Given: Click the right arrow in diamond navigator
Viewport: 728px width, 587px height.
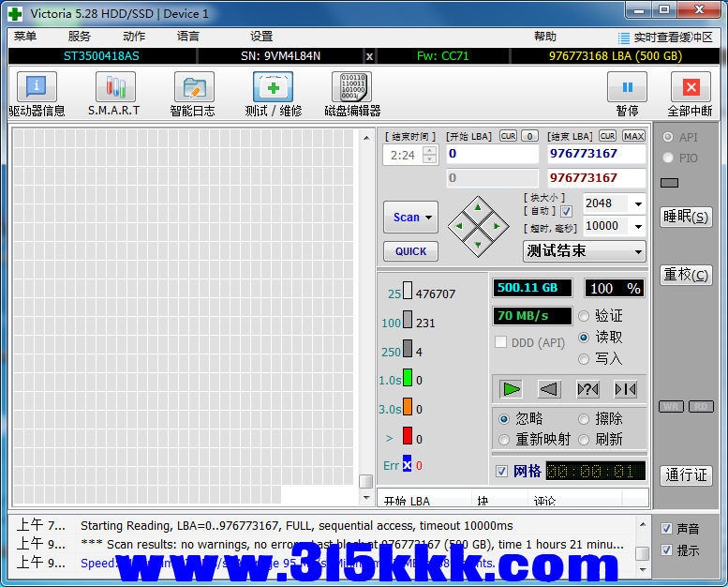Looking at the screenshot, I should (497, 226).
